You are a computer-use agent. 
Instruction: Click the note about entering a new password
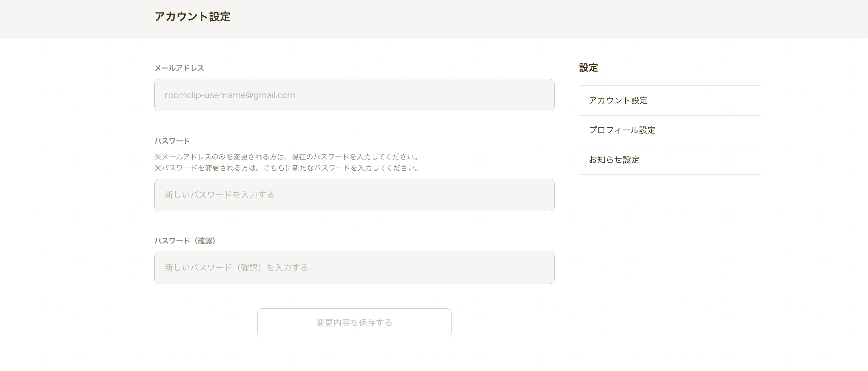pos(287,168)
